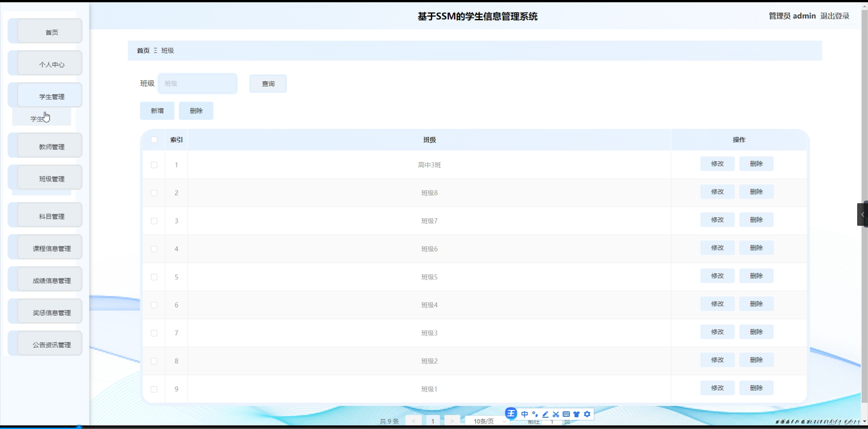Viewport: 868px width, 429px height.
Task: Open the IME skin (shirt) icon
Action: 576,414
